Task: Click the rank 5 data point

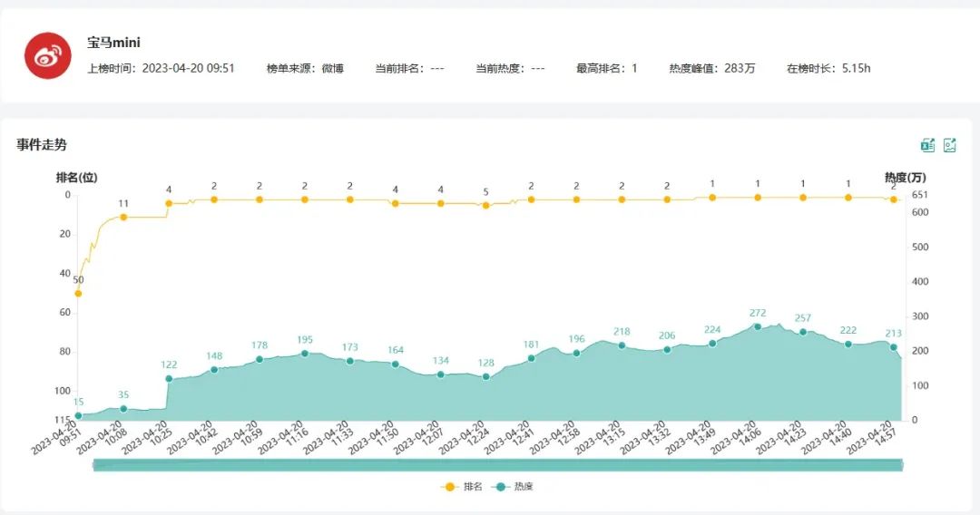Action: [485, 206]
